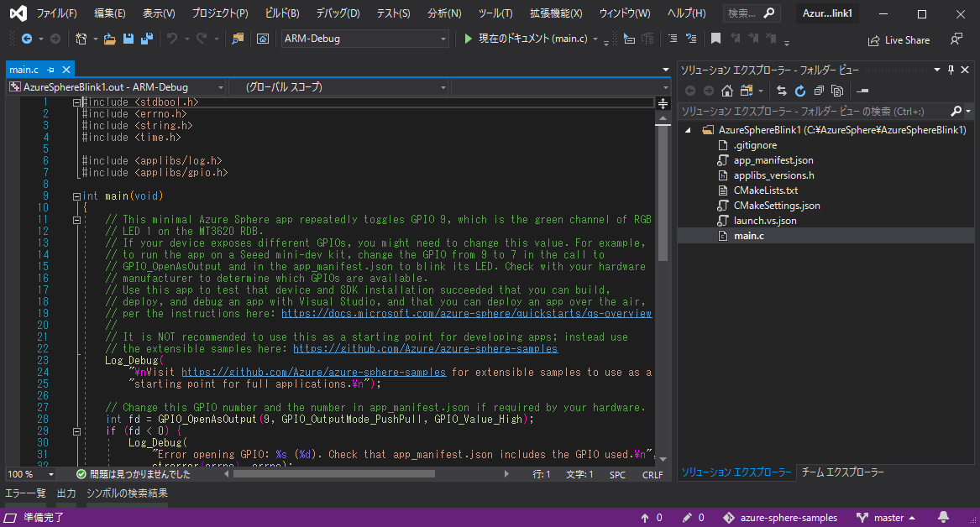Image resolution: width=980 pixels, height=527 pixels.
Task: Click the editor scroll-down arrow
Action: pos(663,460)
